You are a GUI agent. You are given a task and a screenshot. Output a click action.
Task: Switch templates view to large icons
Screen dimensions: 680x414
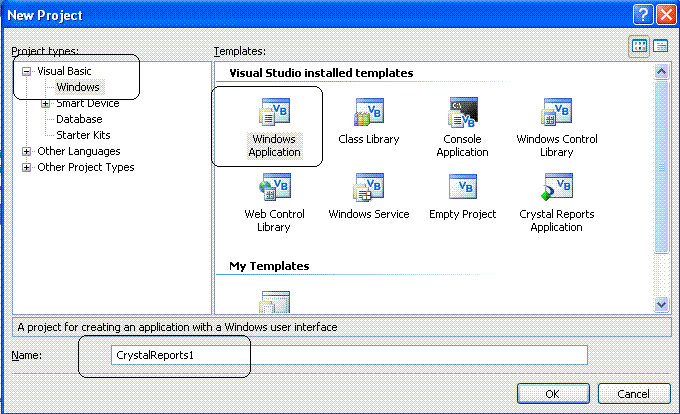click(639, 46)
